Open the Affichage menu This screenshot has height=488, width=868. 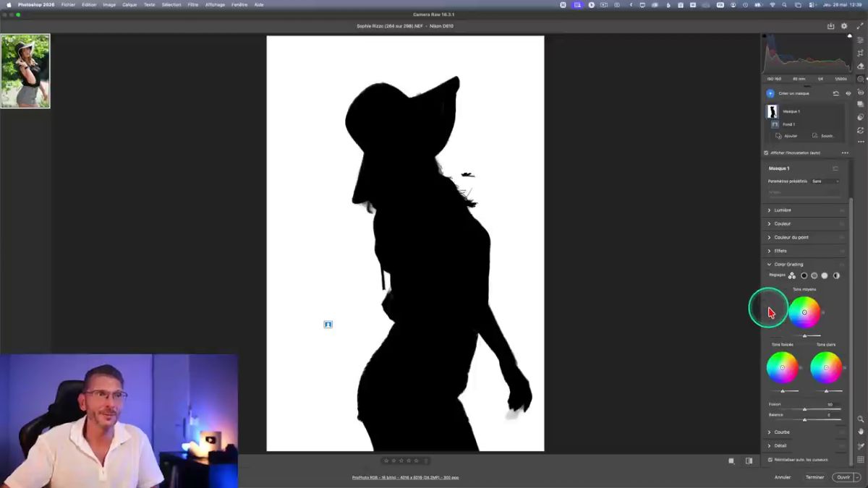[215, 4]
